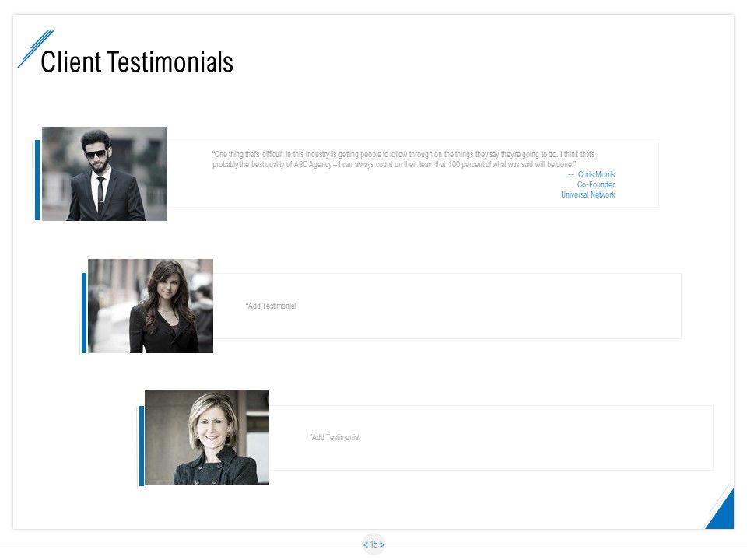Click Add Testimonial beside the dark-haired woman
Viewport: 747px width, 560px height.
tap(271, 306)
